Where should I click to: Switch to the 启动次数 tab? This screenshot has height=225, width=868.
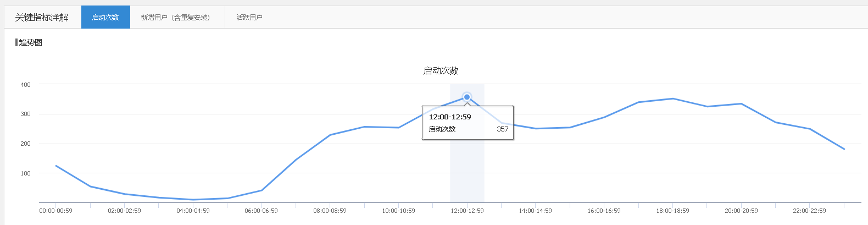click(x=105, y=17)
